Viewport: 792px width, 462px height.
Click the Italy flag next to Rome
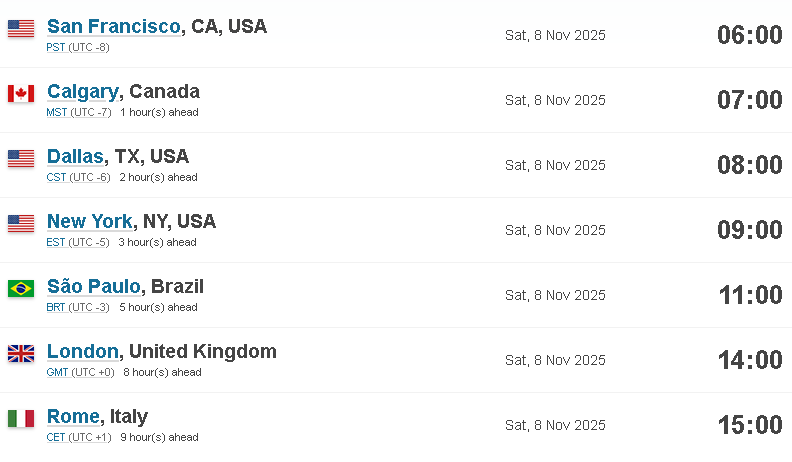click(x=21, y=419)
